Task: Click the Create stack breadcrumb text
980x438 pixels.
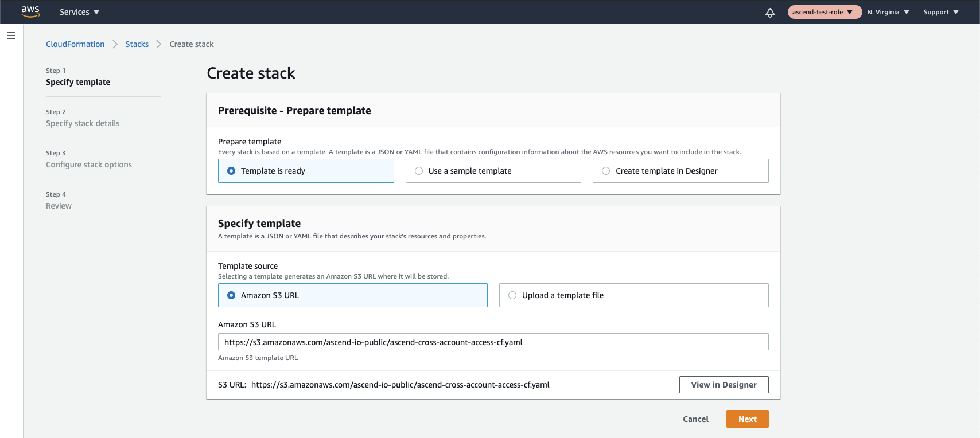Action: [x=192, y=44]
